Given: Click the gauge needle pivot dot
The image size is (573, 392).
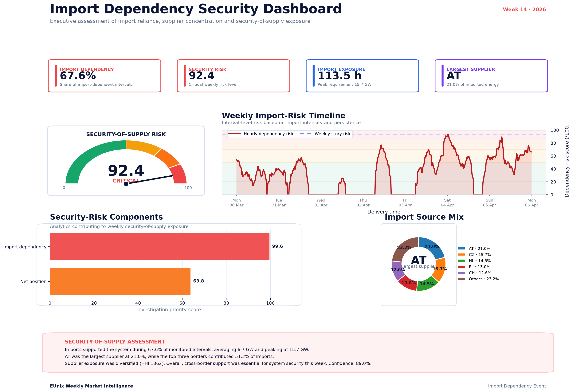Looking at the screenshot, I should [126, 184].
